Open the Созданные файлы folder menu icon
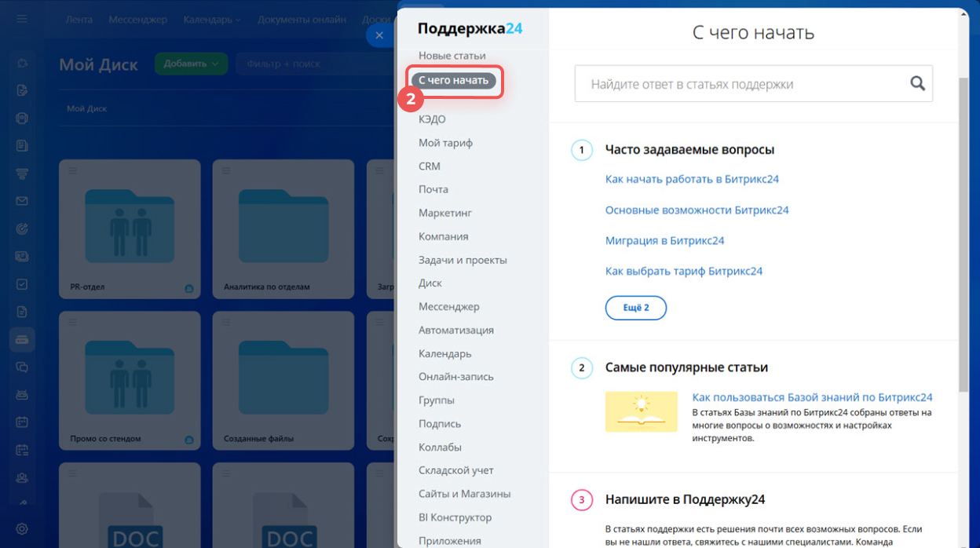 click(226, 323)
